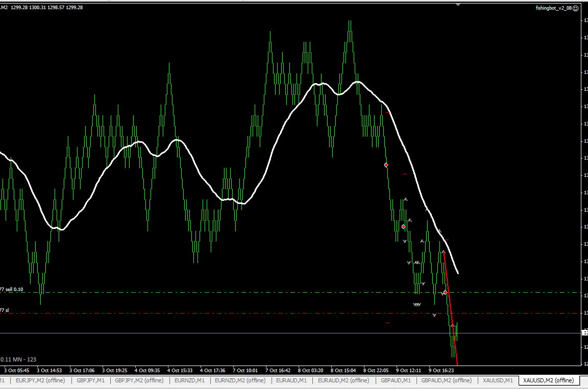Click the OHLC values 1299.28 1300.31 1298.57 1299.28
The width and height of the screenshot is (588, 389).
click(47, 8)
